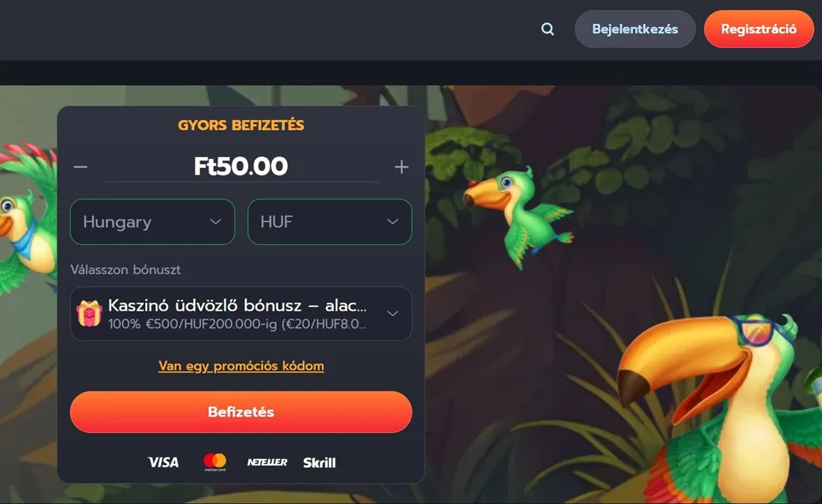Viewport: 822px width, 504px height.
Task: Open the Van egy promóciós kódom link
Action: 241,366
